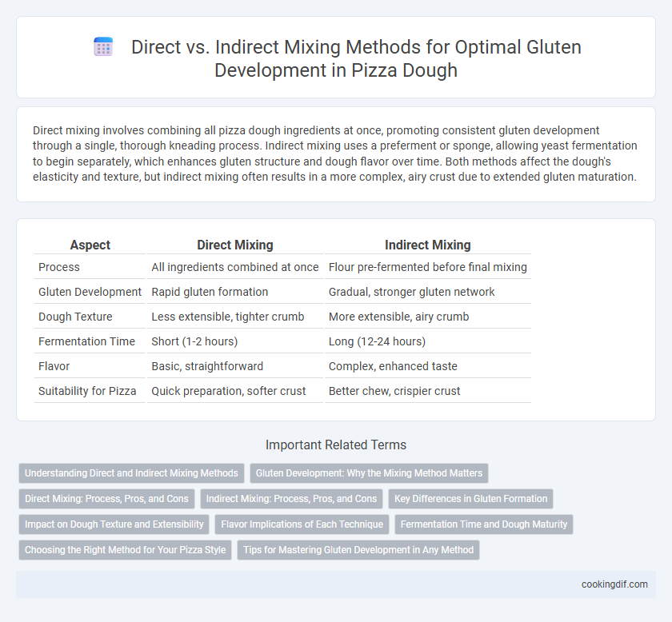Click the intro paragraph starting 'Direct mixing involves'
Viewport: 672px width, 622px height.
pos(335,154)
